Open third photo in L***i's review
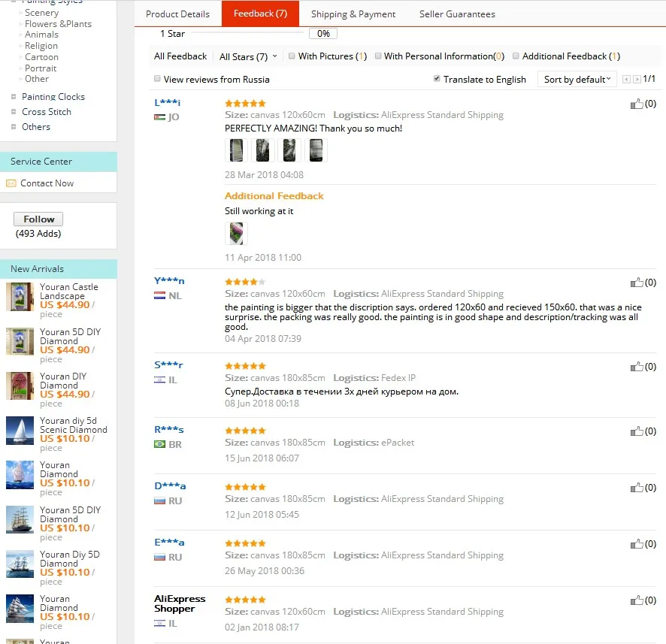The image size is (666, 644). click(x=289, y=150)
